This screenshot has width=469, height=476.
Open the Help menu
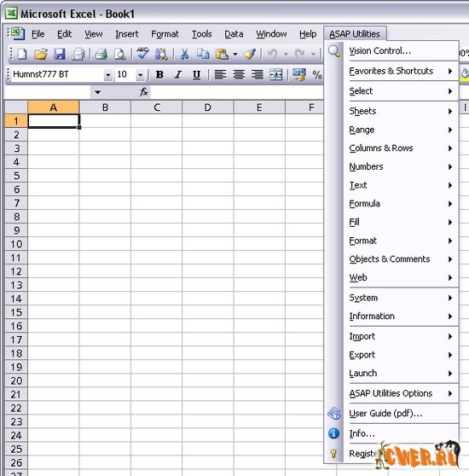[x=308, y=34]
